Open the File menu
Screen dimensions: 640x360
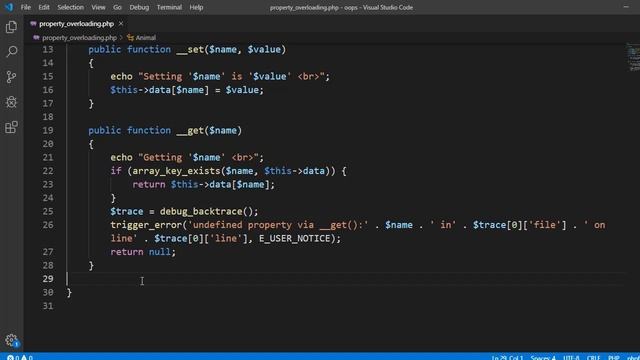[x=26, y=7]
